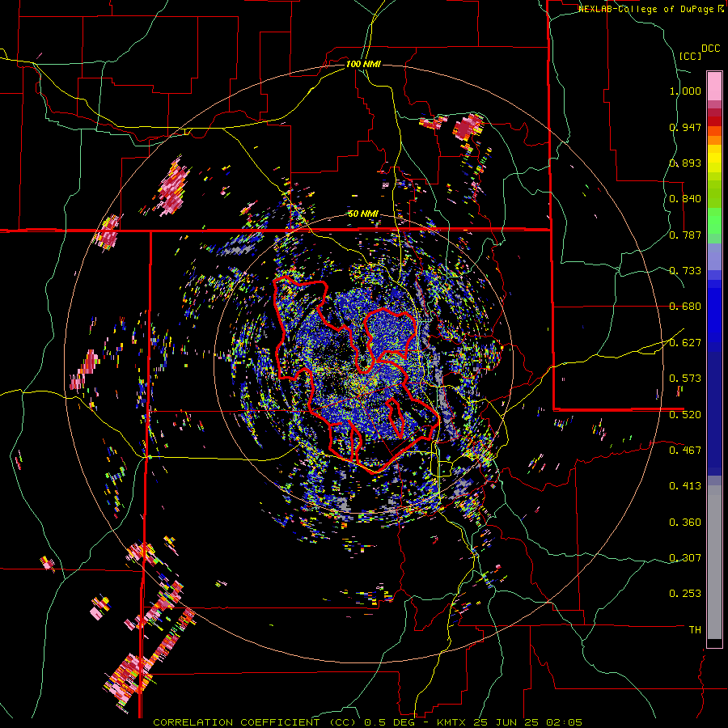Viewport: 728px width, 728px height.
Task: Click the 0.840 color scale value
Action: pos(685,199)
